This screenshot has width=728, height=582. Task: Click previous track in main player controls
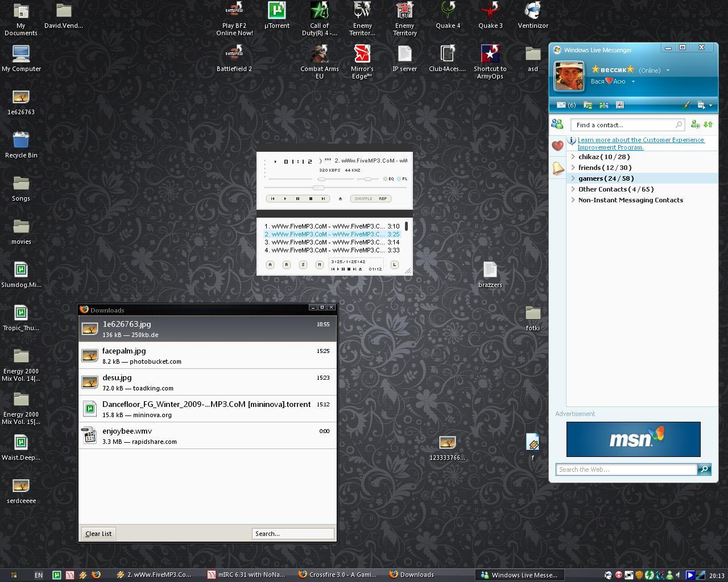pyautogui.click(x=272, y=198)
